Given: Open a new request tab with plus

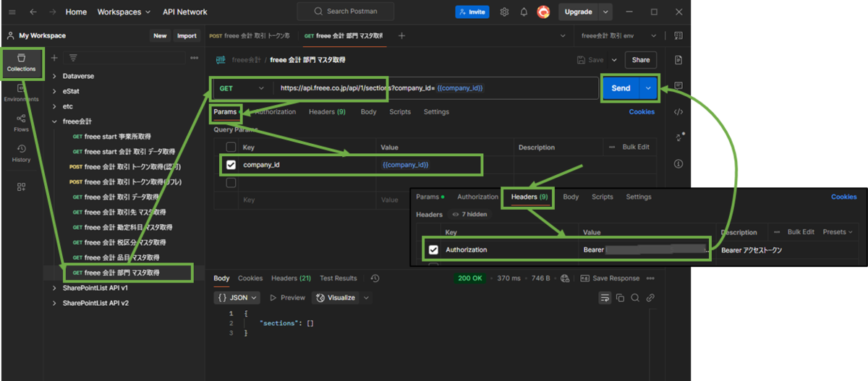Looking at the screenshot, I should [x=401, y=35].
